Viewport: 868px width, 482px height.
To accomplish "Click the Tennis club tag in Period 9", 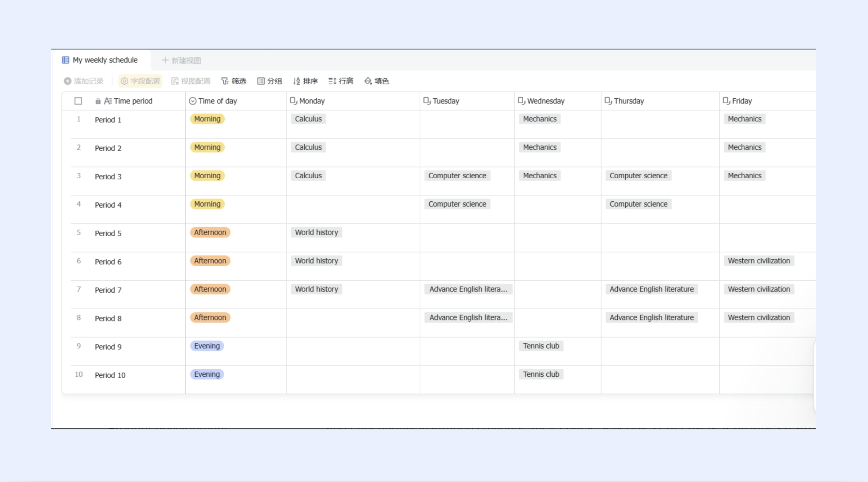I will tap(541, 346).
